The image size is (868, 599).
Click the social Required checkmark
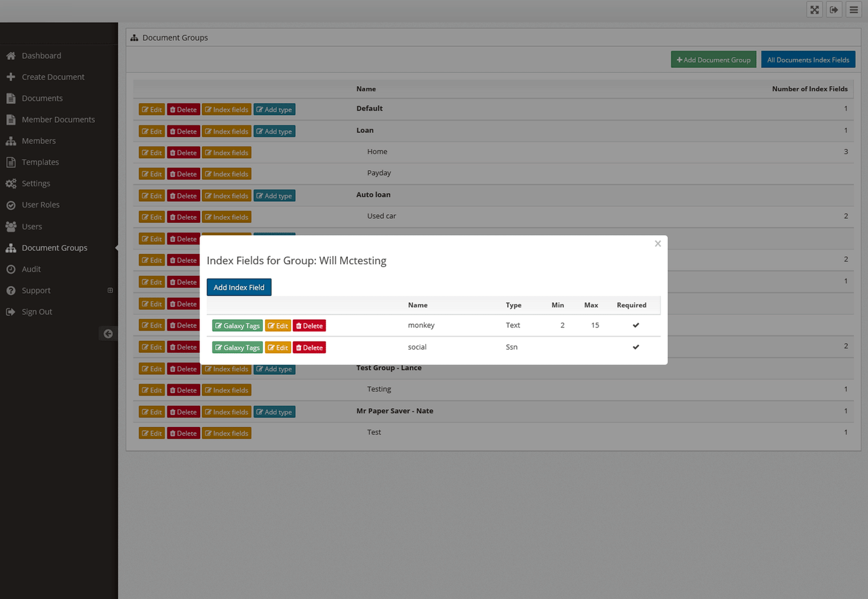(x=635, y=347)
